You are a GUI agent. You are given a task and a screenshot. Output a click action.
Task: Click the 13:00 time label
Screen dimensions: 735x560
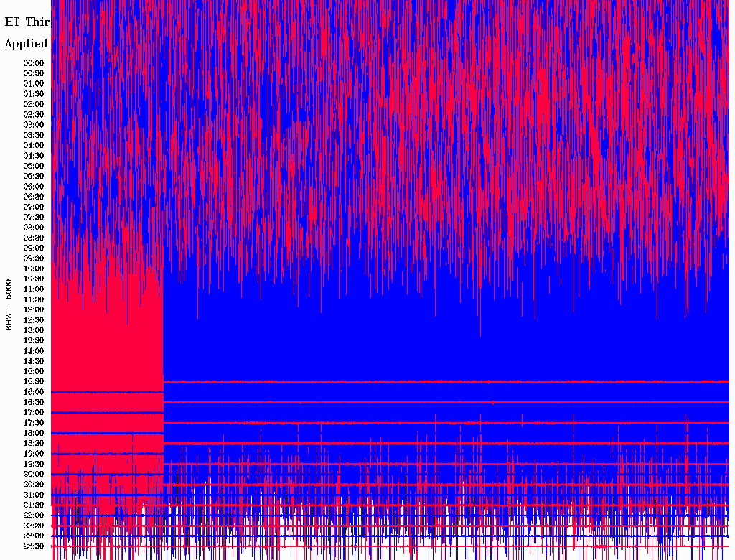(34, 330)
